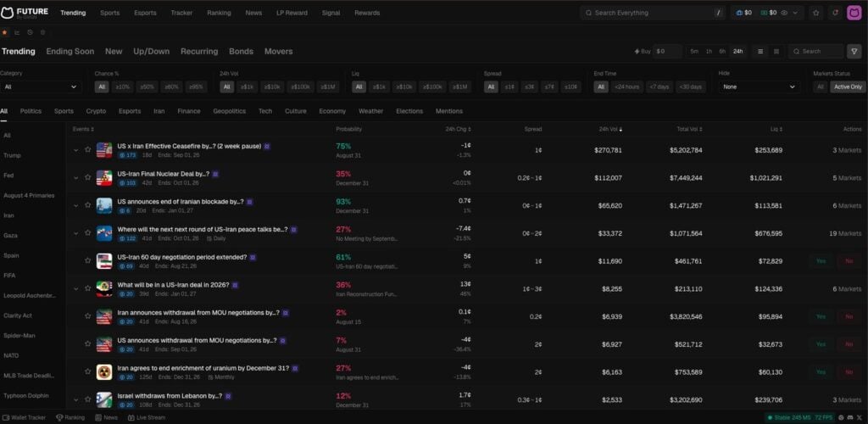The width and height of the screenshot is (868, 424).
Task: Select Trump in the left sidebar
Action: tap(12, 155)
